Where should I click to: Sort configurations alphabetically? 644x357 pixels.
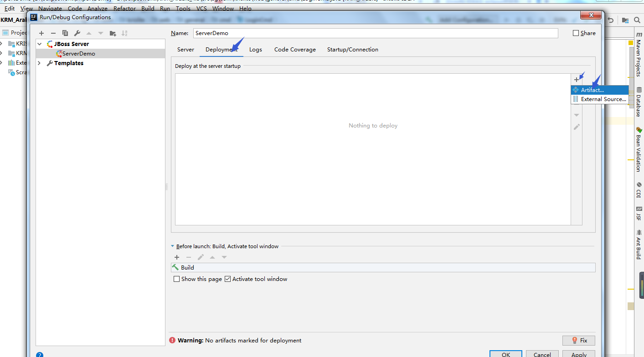pos(125,33)
